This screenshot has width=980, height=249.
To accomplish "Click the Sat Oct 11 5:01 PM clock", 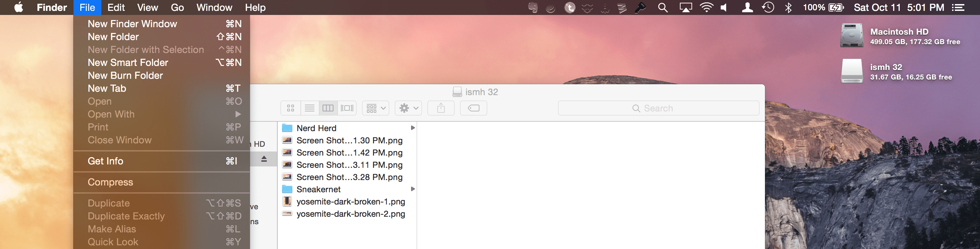I will point(899,7).
